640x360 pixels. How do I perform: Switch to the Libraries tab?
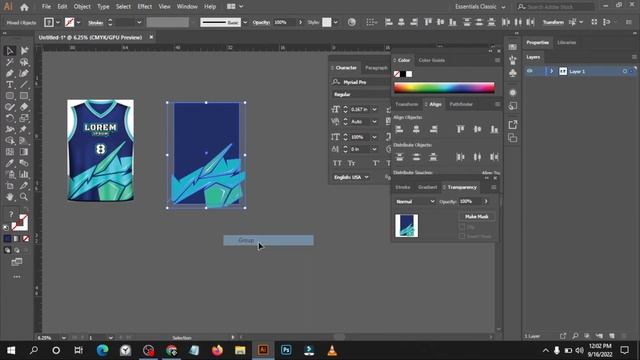pos(567,42)
